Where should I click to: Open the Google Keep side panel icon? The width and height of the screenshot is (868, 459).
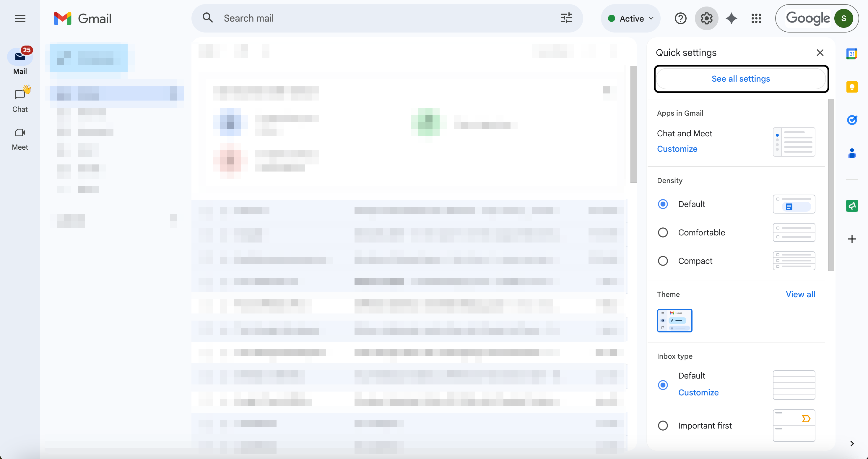[x=851, y=87]
